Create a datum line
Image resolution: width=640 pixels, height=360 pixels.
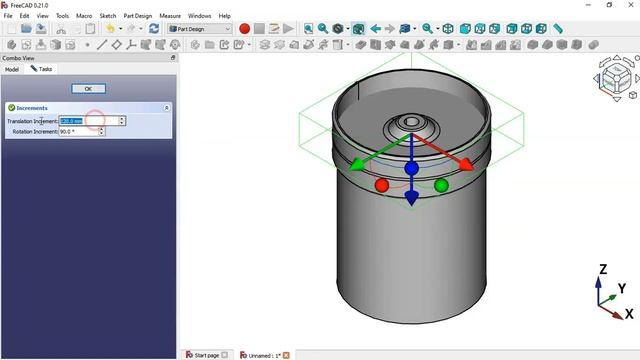(102, 44)
